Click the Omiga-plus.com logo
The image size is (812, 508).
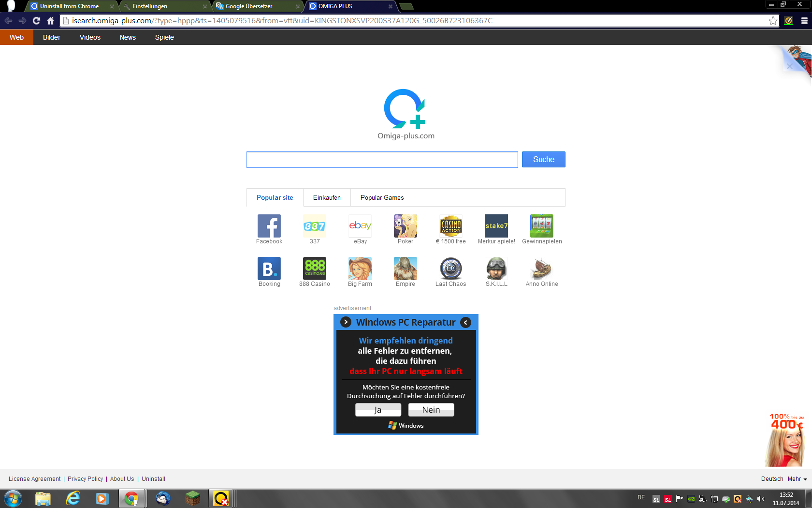point(406,114)
